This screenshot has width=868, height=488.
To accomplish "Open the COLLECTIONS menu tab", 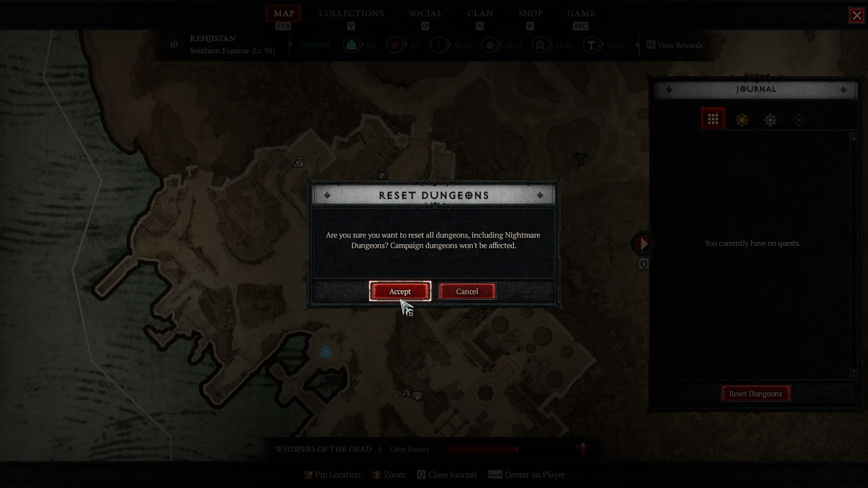I will click(351, 13).
